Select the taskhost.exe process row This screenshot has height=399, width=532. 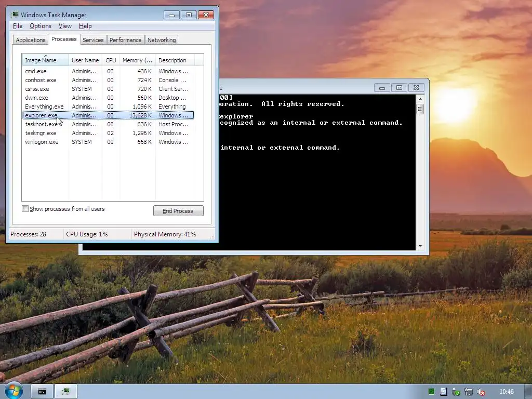[x=108, y=124]
